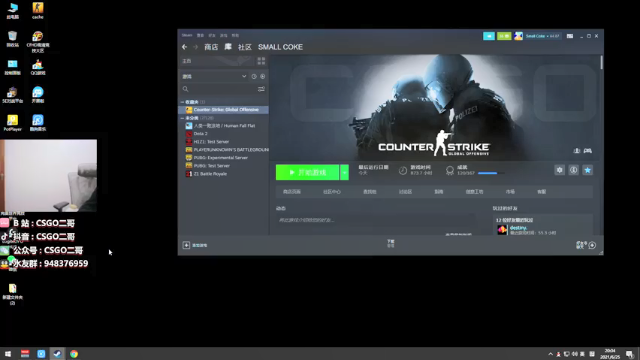Open the CS:GO workshop link
This screenshot has height=360, width=640.
point(474,191)
